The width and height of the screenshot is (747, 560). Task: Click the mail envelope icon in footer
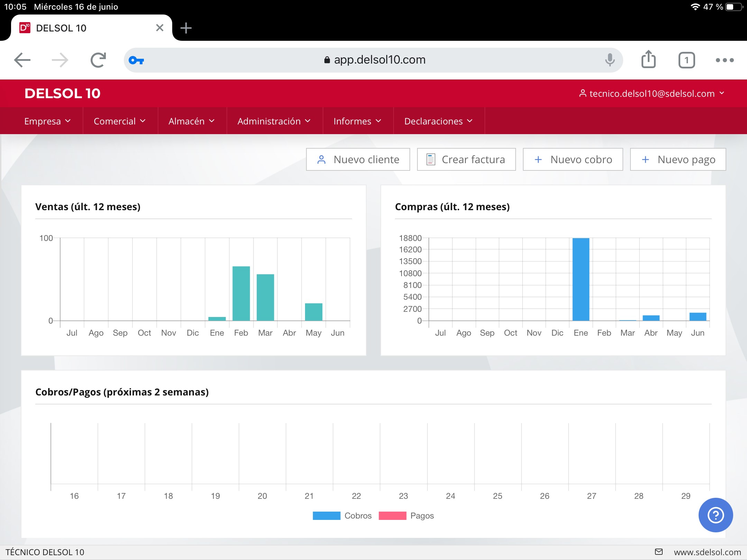[659, 552]
